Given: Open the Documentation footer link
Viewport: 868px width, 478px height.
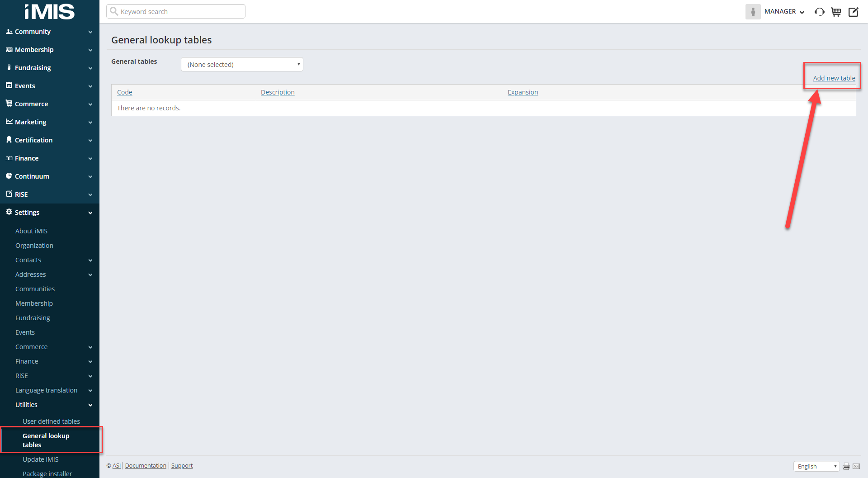Looking at the screenshot, I should pos(146,465).
